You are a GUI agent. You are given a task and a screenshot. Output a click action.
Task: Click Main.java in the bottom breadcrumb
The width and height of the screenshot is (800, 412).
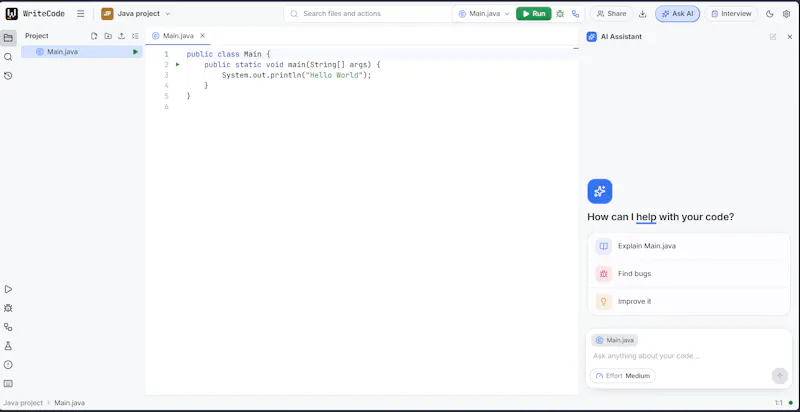pyautogui.click(x=70, y=403)
